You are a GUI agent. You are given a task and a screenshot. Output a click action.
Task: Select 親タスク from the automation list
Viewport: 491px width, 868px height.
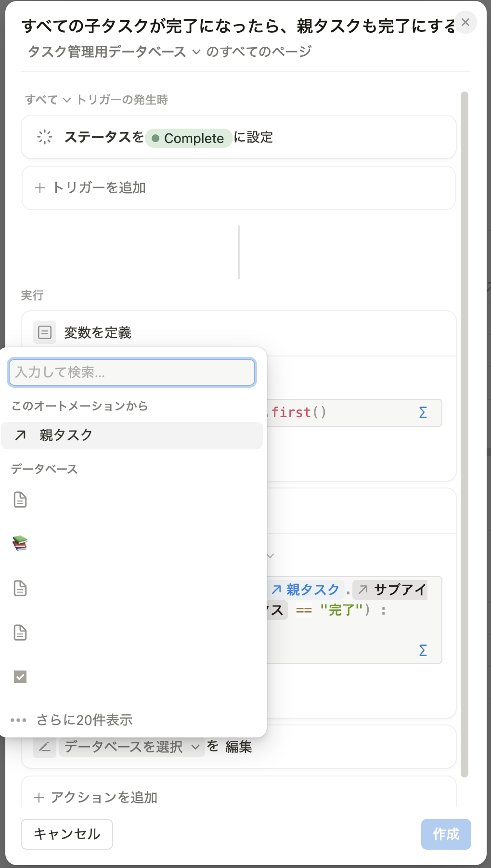[132, 435]
